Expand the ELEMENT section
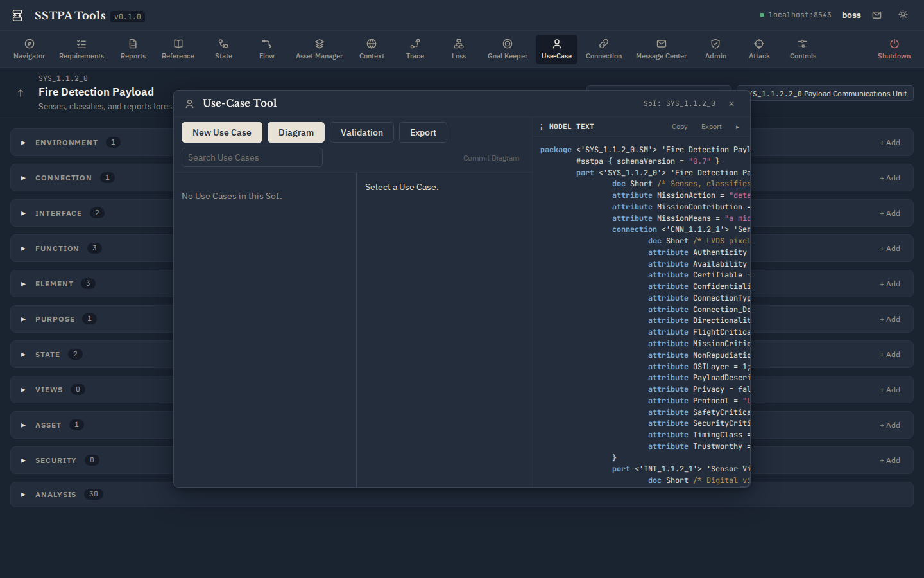The image size is (924, 578). click(23, 284)
